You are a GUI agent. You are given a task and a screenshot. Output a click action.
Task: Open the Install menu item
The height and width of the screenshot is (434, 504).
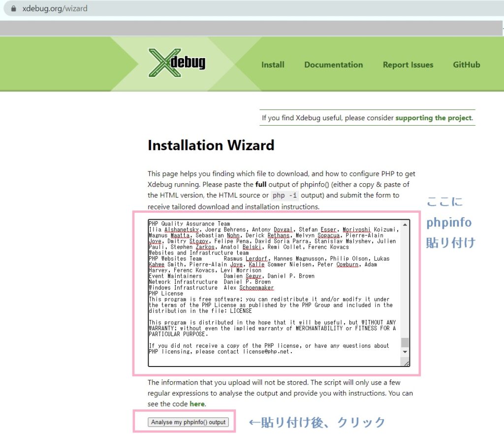point(273,65)
